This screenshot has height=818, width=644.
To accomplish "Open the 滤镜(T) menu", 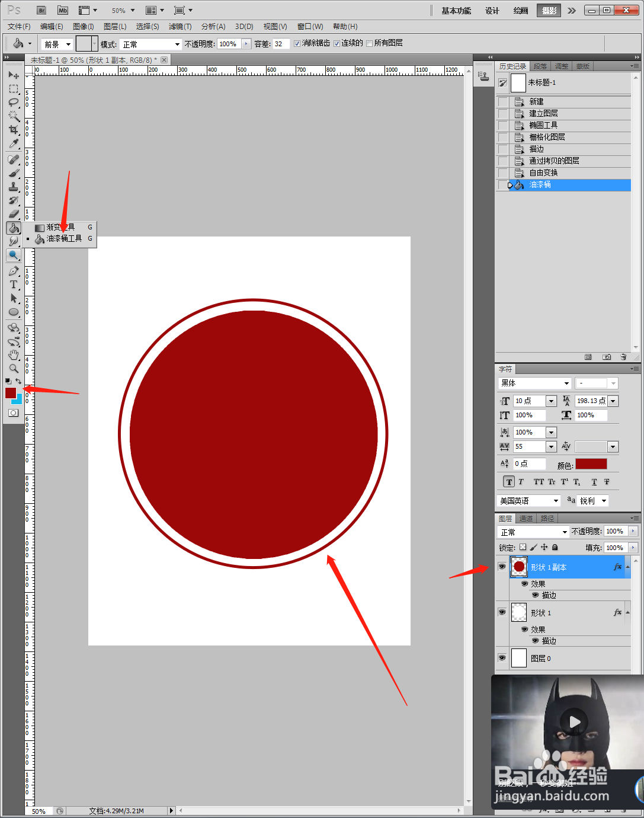I will 180,27.
